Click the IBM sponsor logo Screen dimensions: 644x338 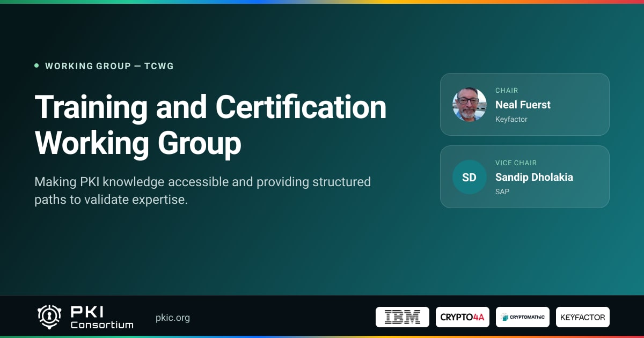402,317
